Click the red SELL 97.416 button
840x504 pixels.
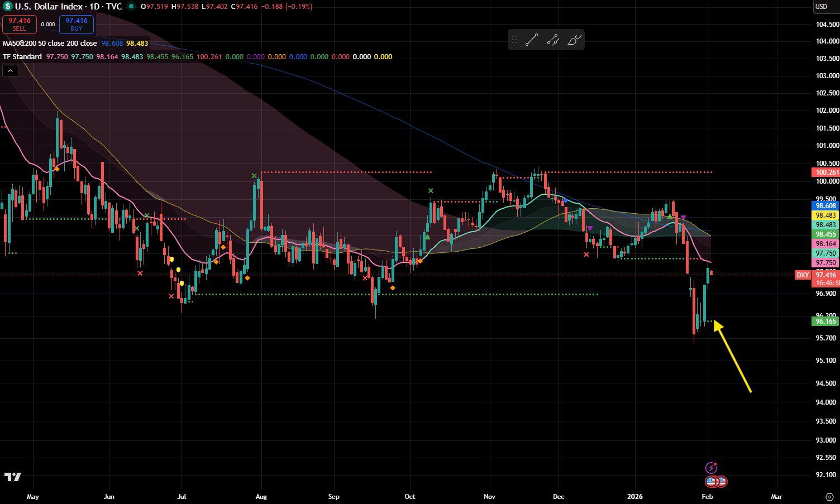pos(20,24)
